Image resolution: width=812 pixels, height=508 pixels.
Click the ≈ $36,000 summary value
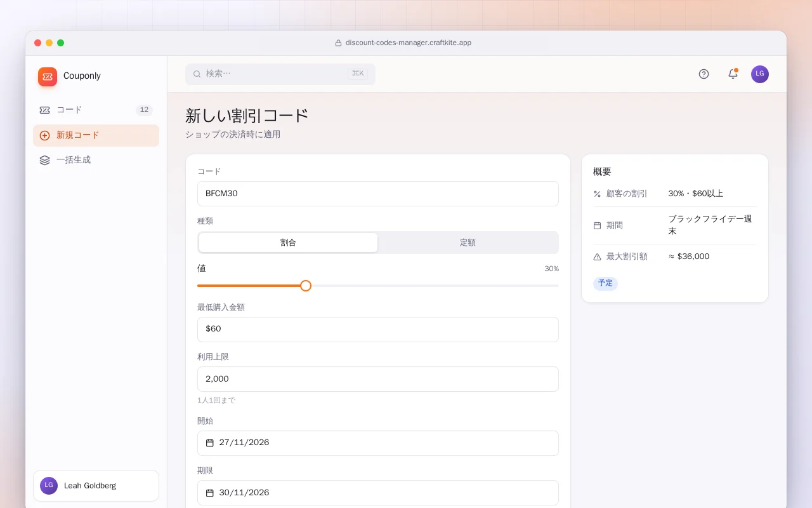689,257
